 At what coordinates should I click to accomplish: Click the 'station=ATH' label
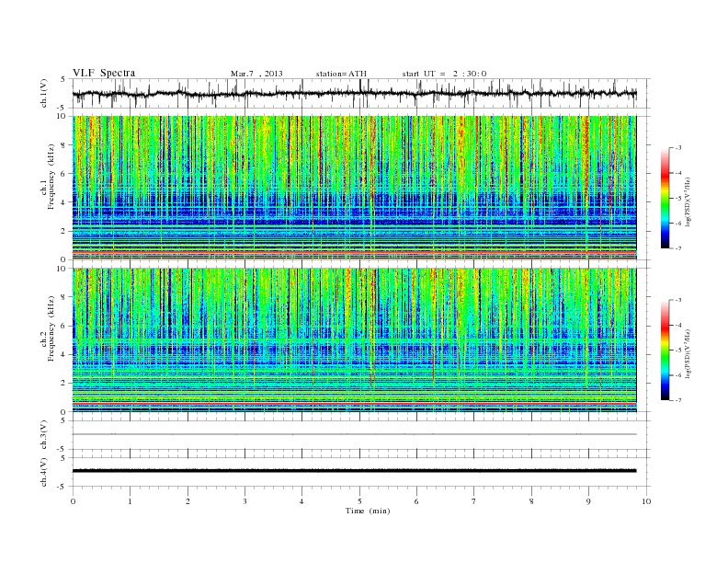tap(341, 74)
